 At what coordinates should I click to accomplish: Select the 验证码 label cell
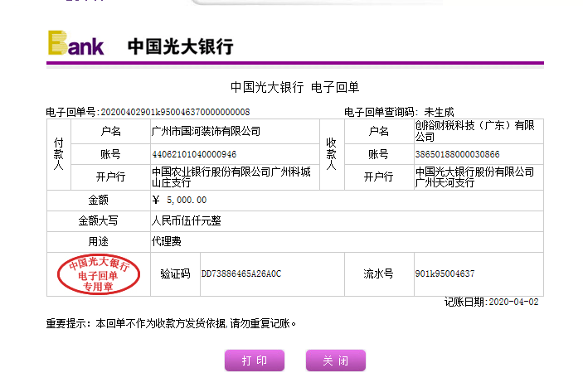click(x=175, y=273)
